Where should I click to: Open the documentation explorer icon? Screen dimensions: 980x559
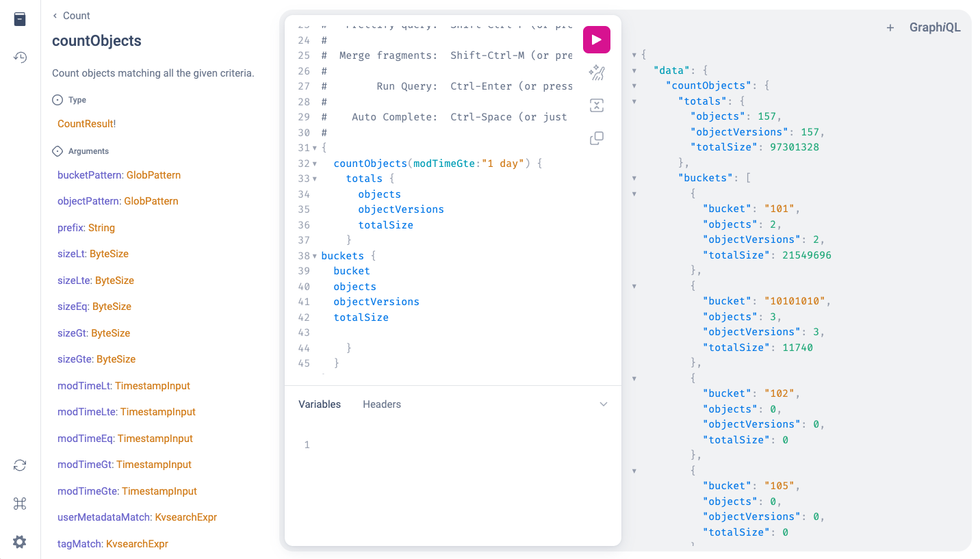tap(20, 19)
